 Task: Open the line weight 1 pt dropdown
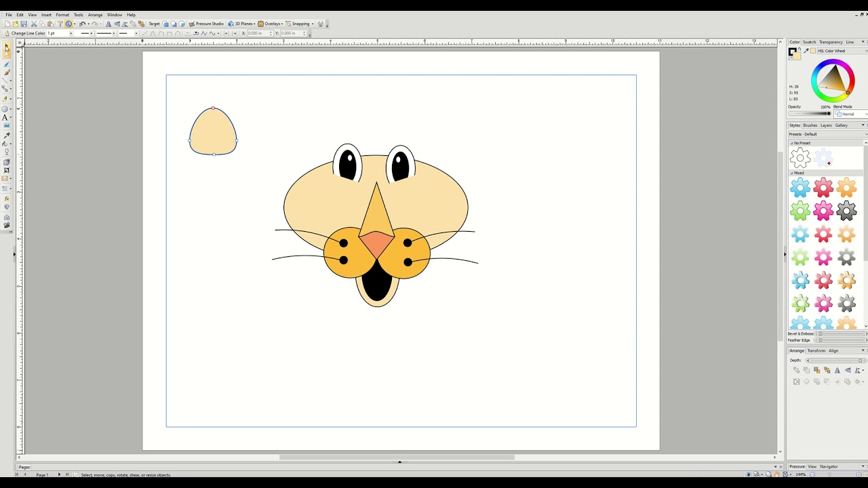(71, 33)
